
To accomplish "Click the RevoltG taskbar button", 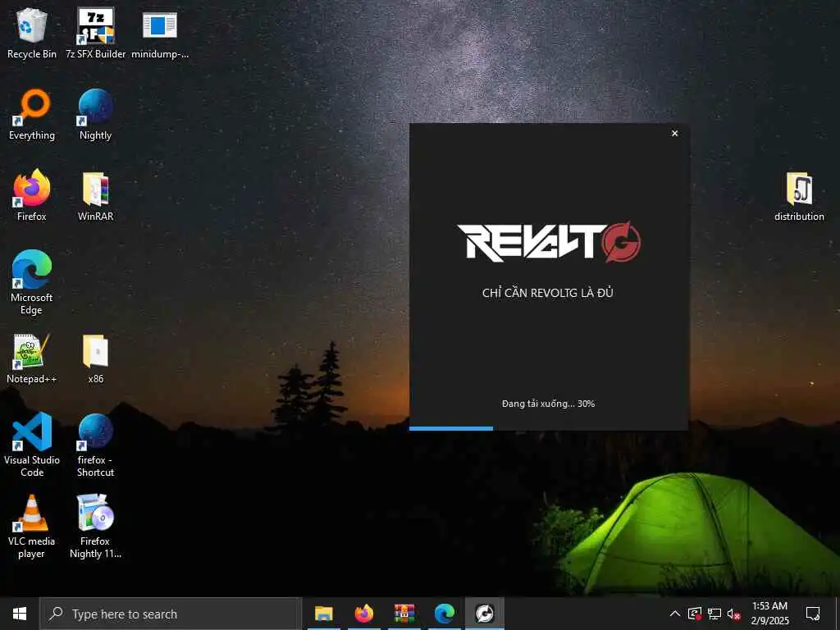I will click(485, 614).
